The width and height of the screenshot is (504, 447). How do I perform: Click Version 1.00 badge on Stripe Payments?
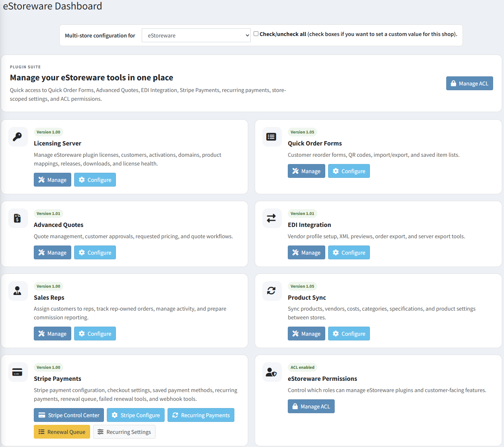tap(48, 367)
